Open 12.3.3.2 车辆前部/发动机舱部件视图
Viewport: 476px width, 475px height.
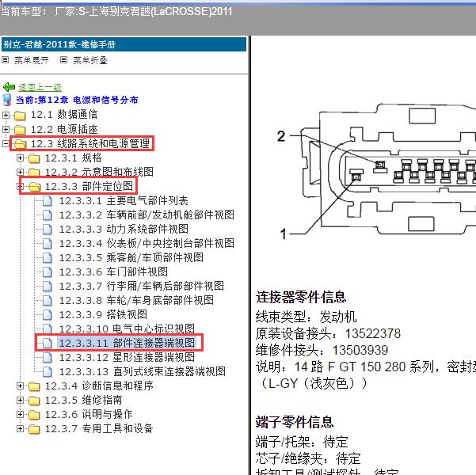click(x=147, y=215)
